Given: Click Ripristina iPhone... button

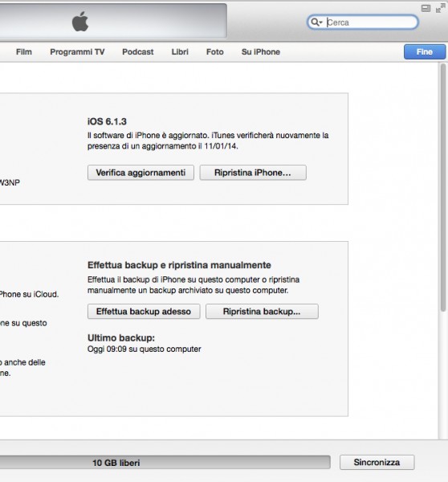Looking at the screenshot, I should pos(253,173).
